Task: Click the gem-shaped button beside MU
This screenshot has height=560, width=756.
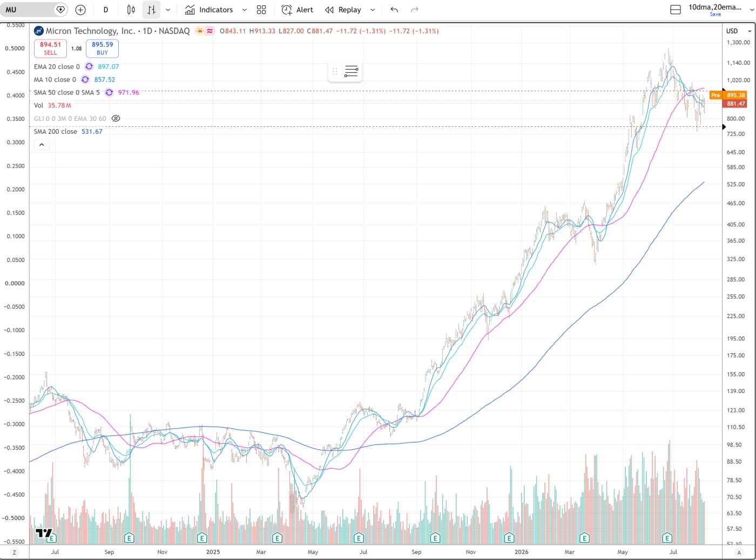Action: click(x=61, y=10)
